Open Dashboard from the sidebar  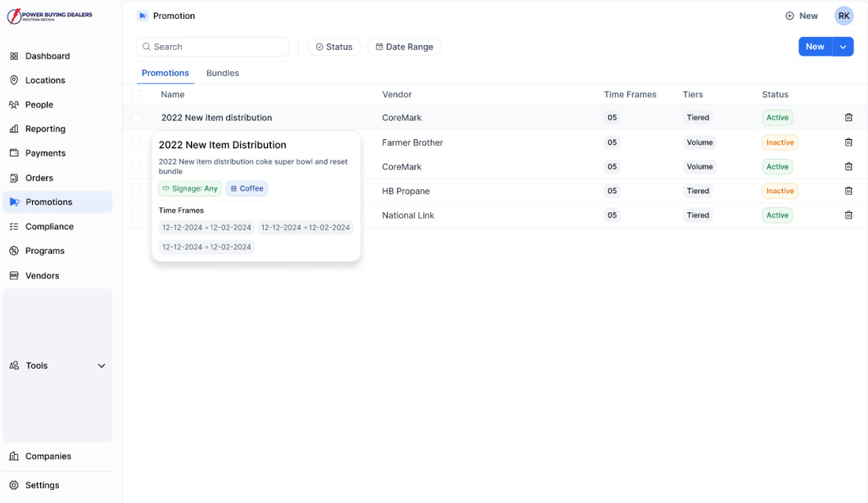pyautogui.click(x=47, y=57)
